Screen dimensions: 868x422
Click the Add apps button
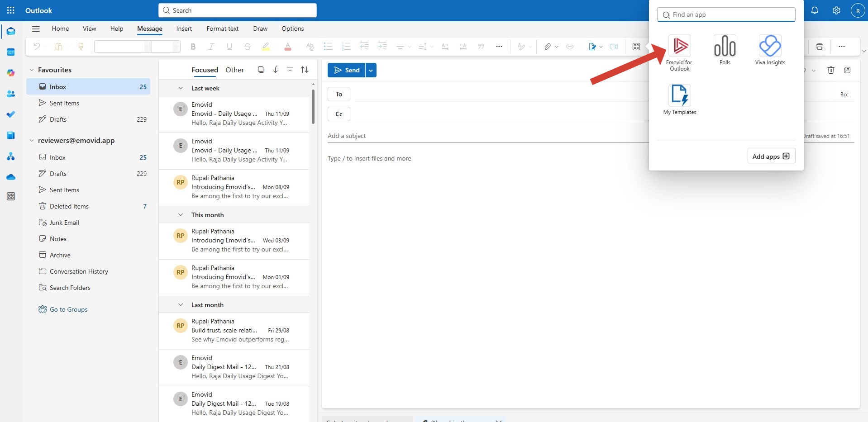[x=770, y=156]
